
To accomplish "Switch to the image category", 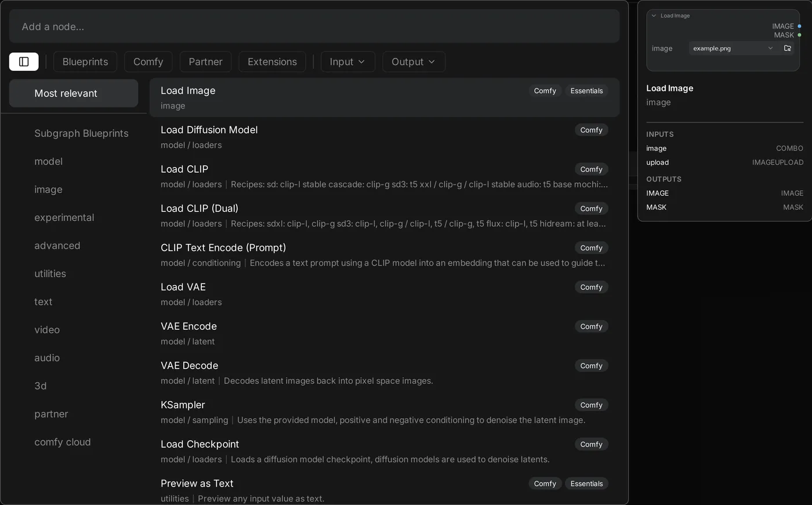I will 48,190.
